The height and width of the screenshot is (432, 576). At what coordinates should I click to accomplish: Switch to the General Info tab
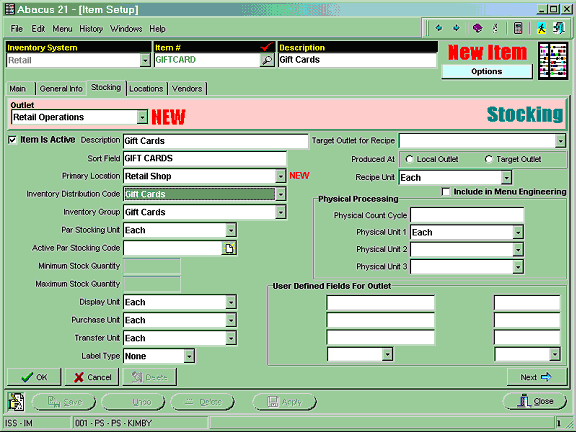(61, 89)
